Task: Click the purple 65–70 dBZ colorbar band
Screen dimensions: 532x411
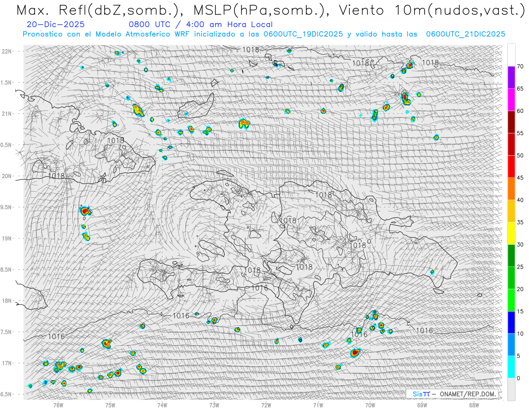Action: click(x=511, y=78)
